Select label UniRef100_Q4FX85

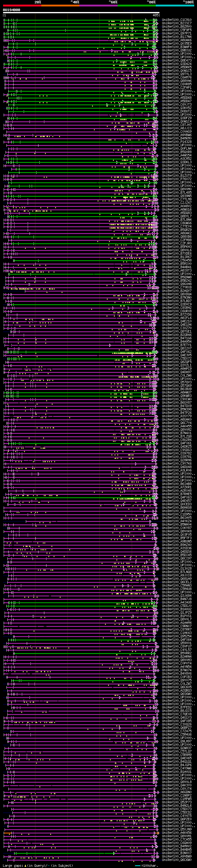point(177,721)
